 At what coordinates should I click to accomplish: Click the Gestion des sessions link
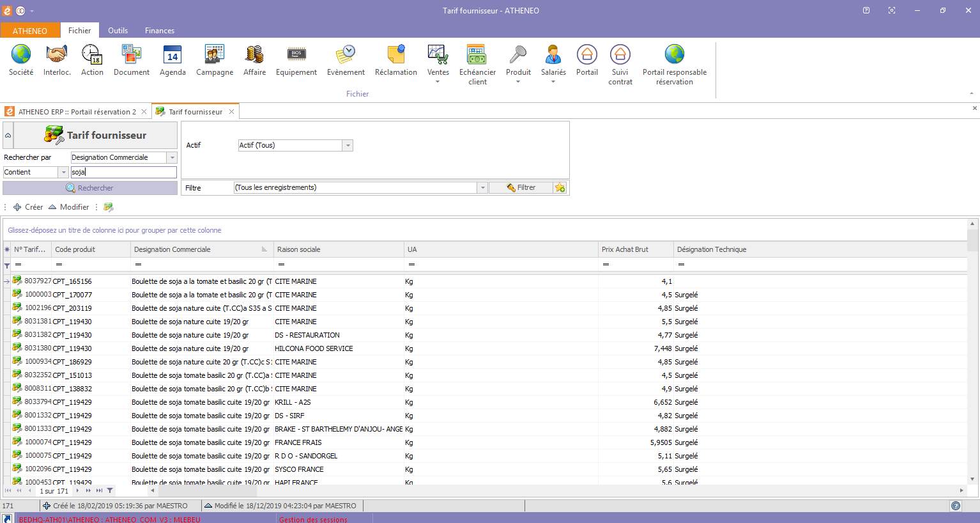pos(313,520)
